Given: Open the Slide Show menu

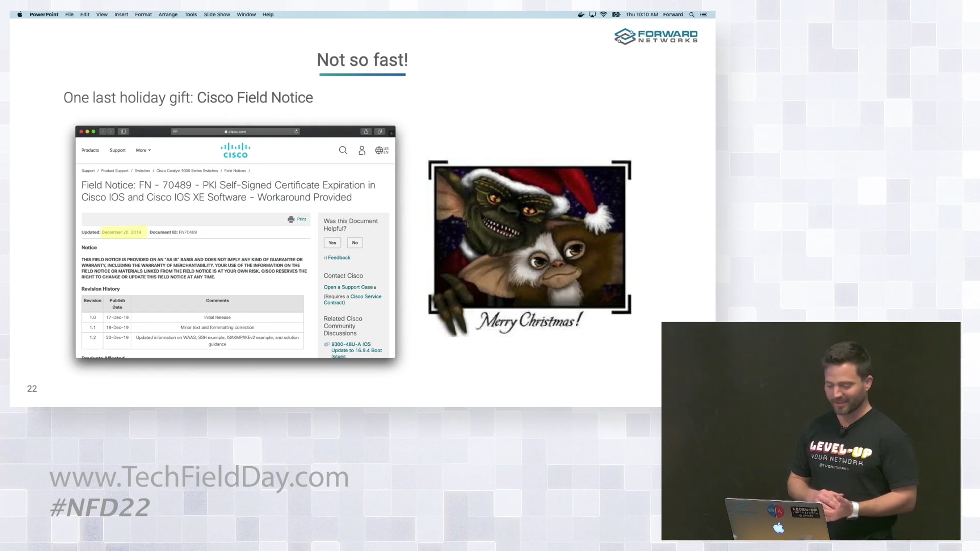Looking at the screenshot, I should 217,15.
